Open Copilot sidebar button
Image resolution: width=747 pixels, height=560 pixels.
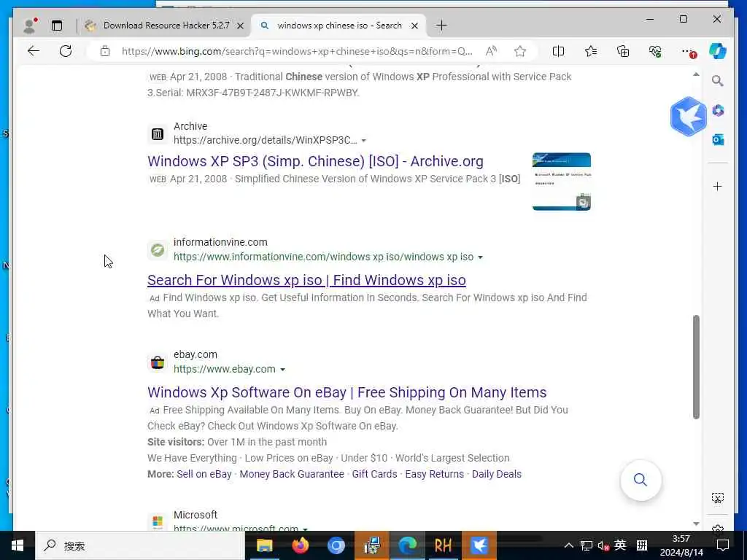[x=718, y=51]
